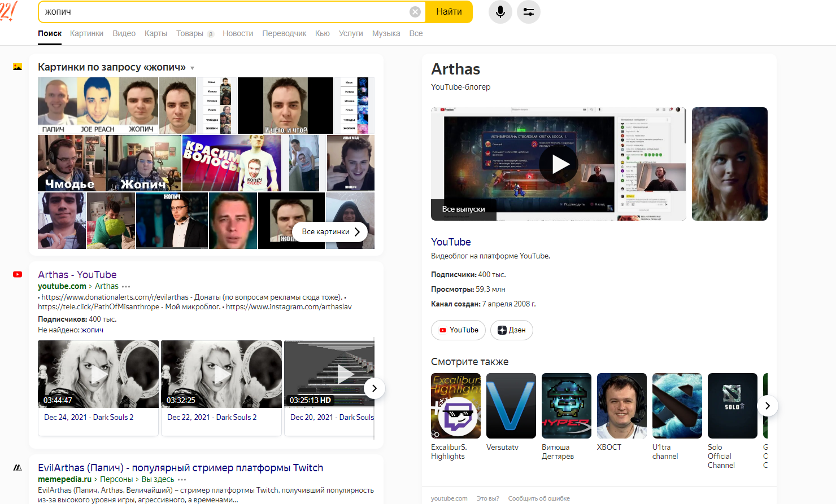Click the Персоны breadcrumb link
Image resolution: width=836 pixels, height=504 pixels.
click(x=116, y=479)
